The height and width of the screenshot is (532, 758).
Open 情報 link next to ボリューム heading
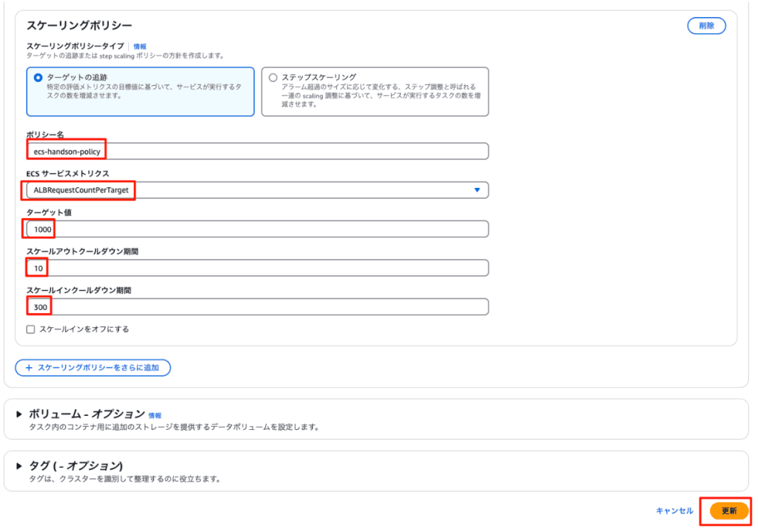(155, 415)
